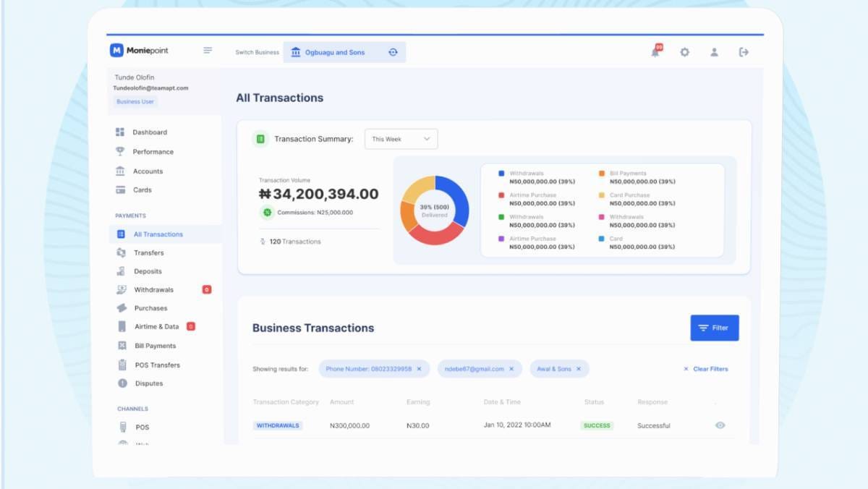
Task: Click the green commissions icon
Action: tap(267, 212)
